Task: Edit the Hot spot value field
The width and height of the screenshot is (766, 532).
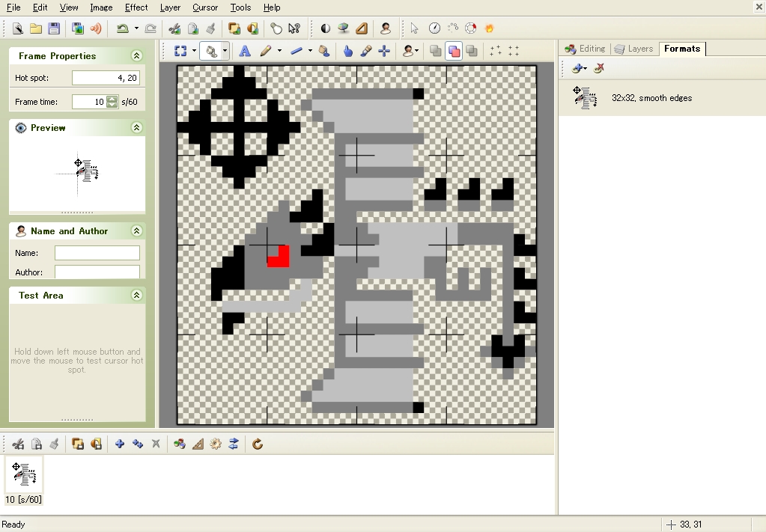Action: (106, 78)
